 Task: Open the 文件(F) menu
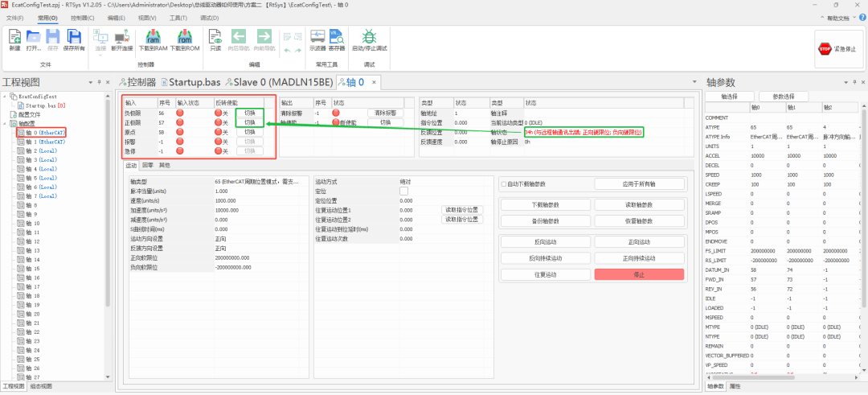[x=15, y=18]
